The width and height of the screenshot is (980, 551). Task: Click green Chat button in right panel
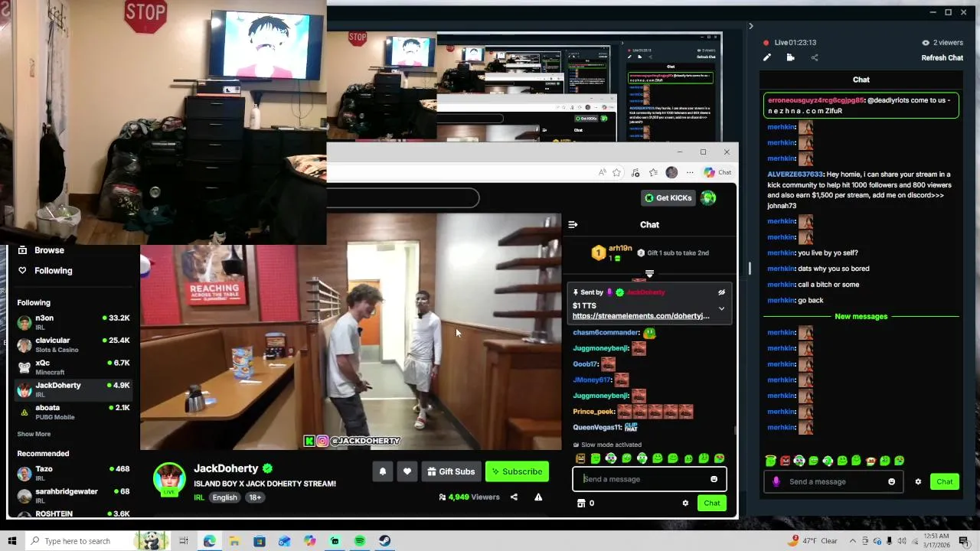[945, 481]
